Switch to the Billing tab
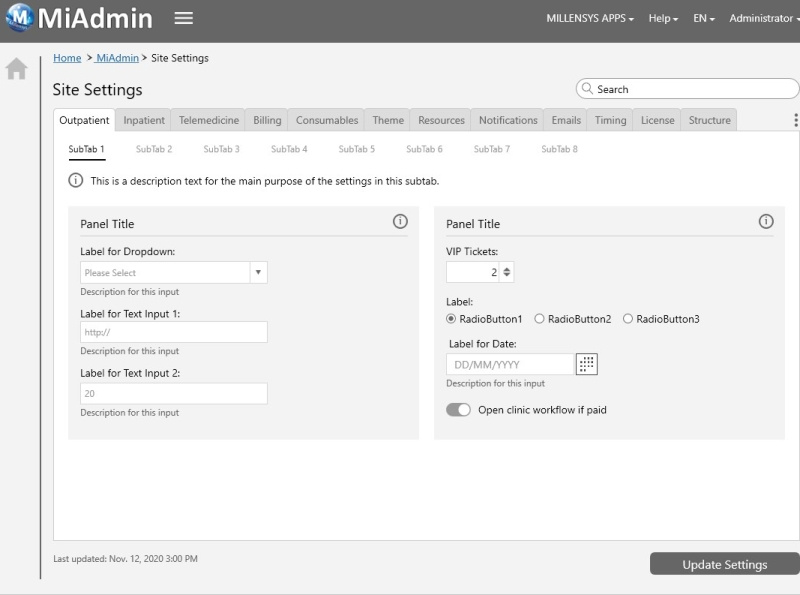 point(266,119)
